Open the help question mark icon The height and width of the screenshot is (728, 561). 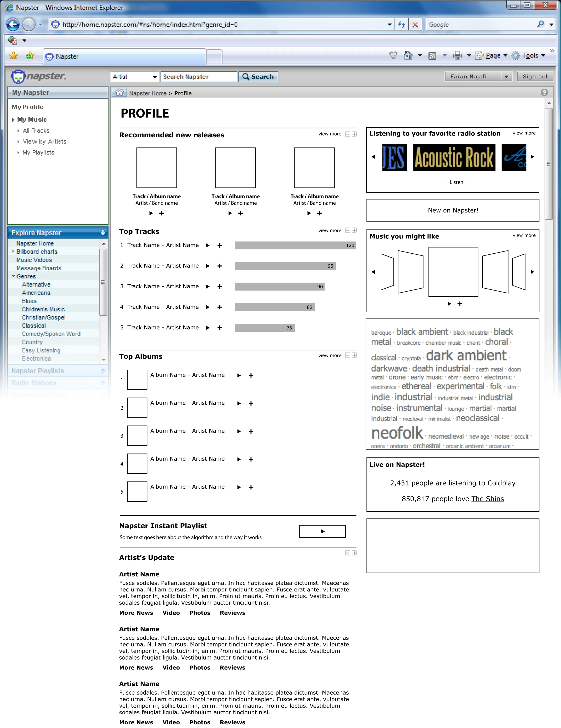(x=544, y=92)
